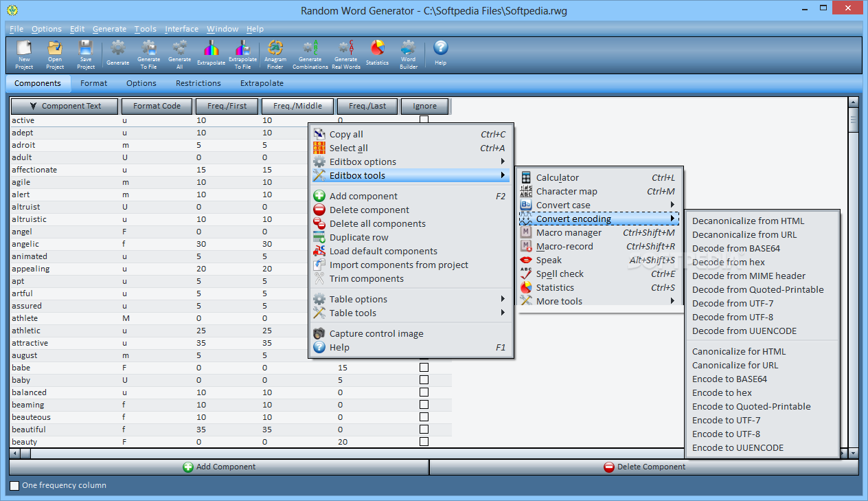The image size is (868, 501).
Task: Choose Copy all in context menu
Action: tap(411, 134)
